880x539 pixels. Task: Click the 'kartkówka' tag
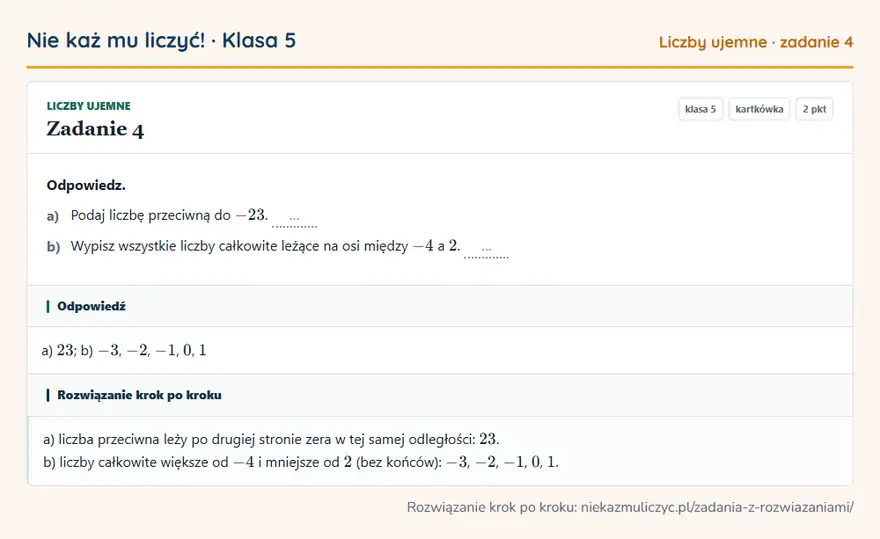coord(759,109)
